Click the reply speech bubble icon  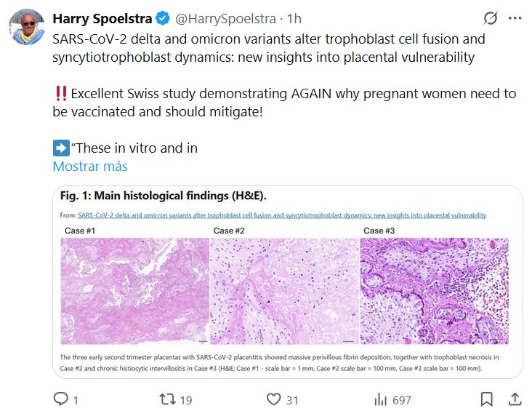(x=61, y=399)
